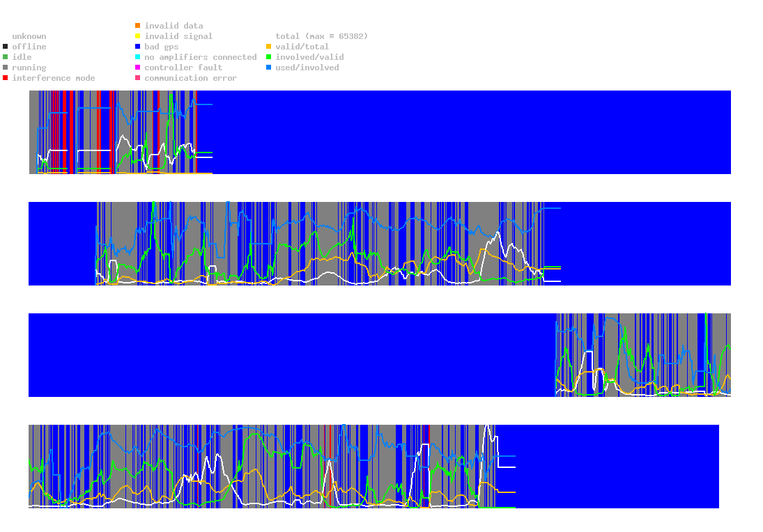Click the cyan no amplifiers connected swatch
Viewport: 763px width, 532px height.
click(x=138, y=57)
